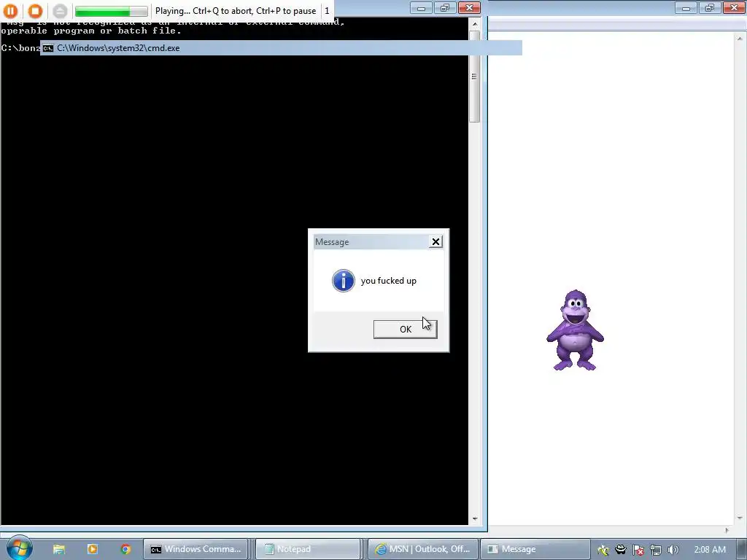
Task: Restore down the right background window
Action: [x=710, y=7]
